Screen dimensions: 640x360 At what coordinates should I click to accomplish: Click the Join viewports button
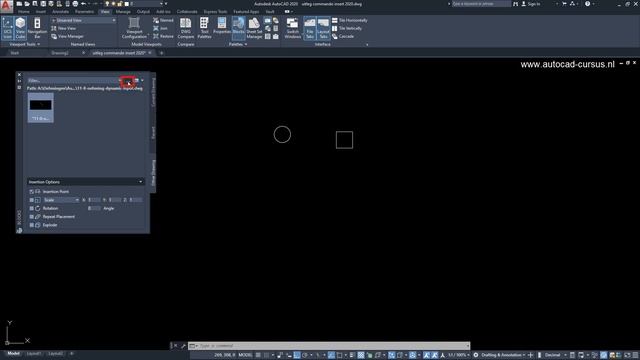click(160, 28)
